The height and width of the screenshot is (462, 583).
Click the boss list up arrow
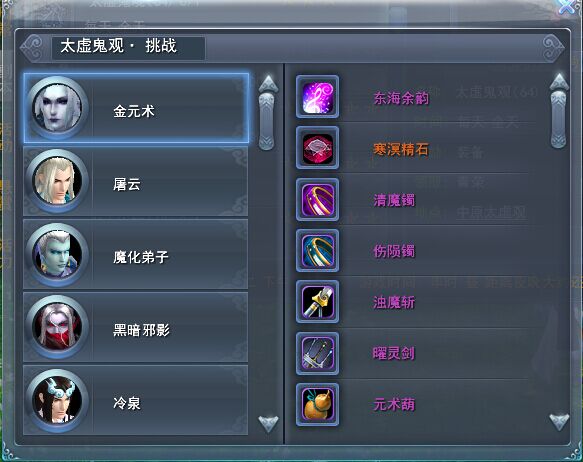coord(268,84)
